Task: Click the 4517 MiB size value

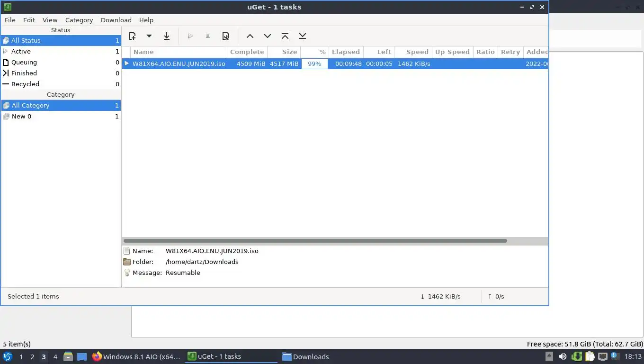Action: [284, 64]
